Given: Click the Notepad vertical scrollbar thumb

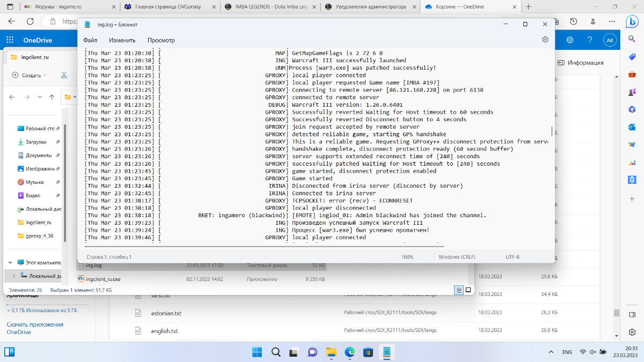Looking at the screenshot, I should [552, 131].
